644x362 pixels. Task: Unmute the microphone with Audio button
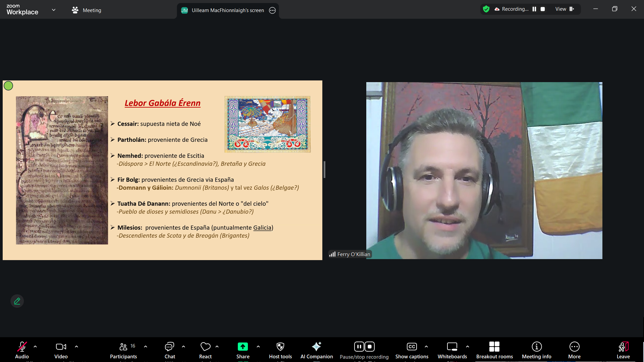pos(22,350)
